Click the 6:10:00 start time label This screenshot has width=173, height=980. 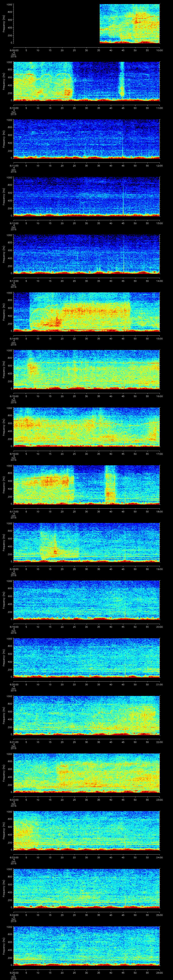click(x=14, y=108)
